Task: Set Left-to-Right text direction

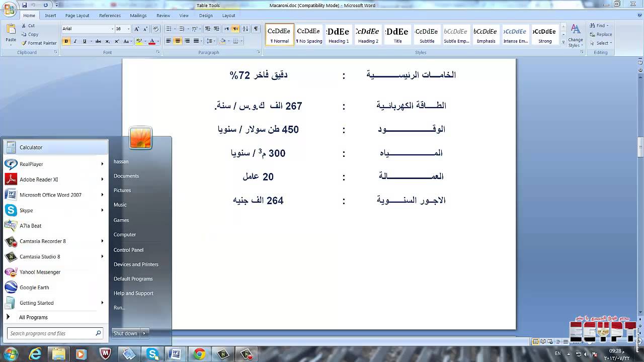Action: tap(226, 29)
